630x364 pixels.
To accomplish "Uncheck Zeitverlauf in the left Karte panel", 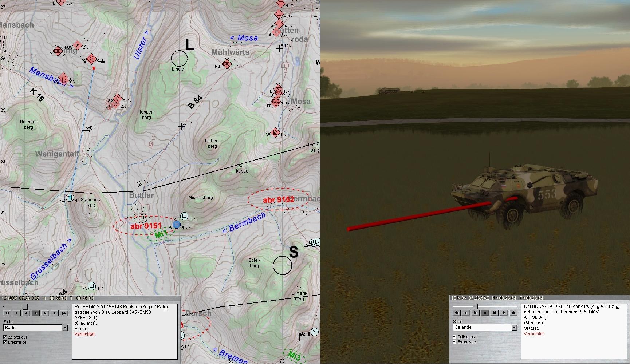I will [x=5, y=337].
